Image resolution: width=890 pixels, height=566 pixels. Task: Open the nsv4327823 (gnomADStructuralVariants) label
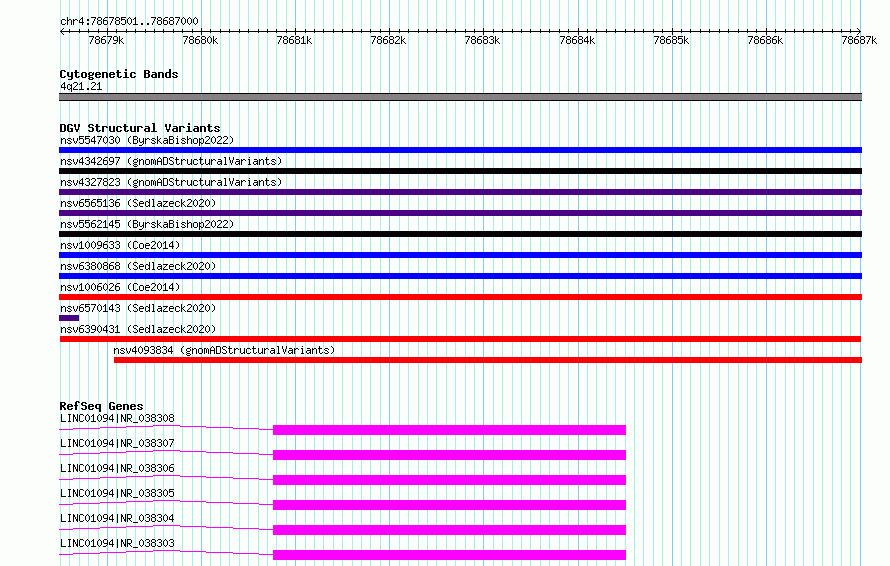pos(171,182)
